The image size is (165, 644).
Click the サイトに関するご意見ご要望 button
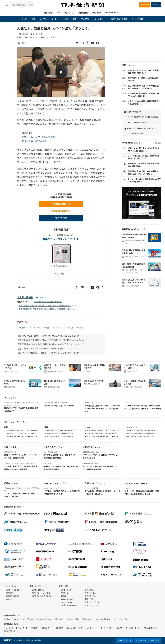[148, 640]
